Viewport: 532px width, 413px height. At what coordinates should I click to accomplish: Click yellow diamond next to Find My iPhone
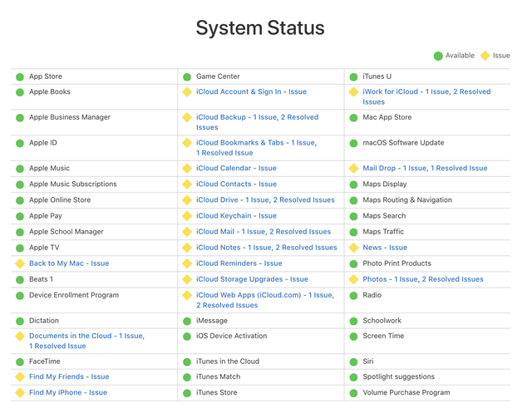(x=20, y=393)
